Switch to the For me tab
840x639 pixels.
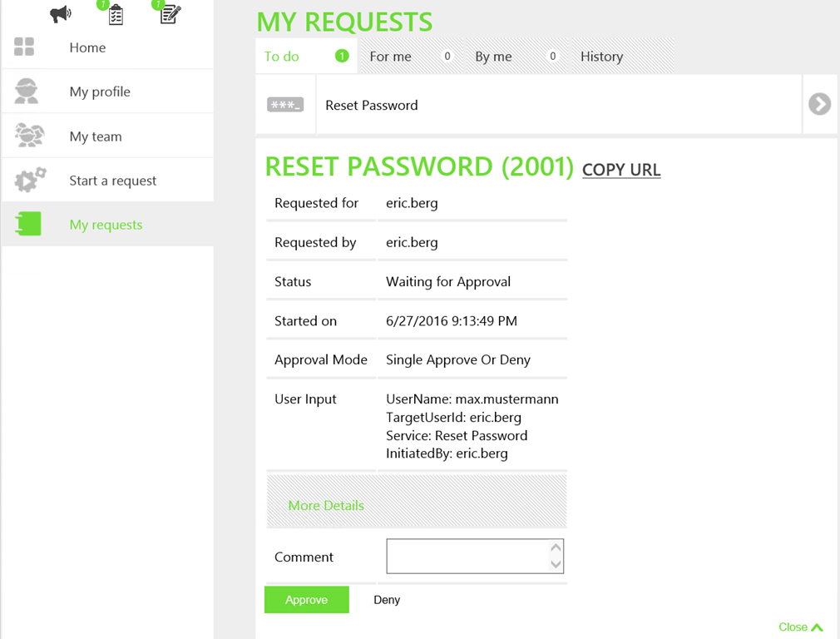[x=391, y=57]
